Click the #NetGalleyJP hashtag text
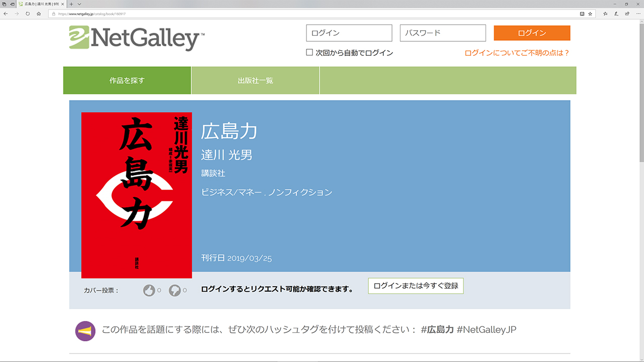 tap(487, 330)
